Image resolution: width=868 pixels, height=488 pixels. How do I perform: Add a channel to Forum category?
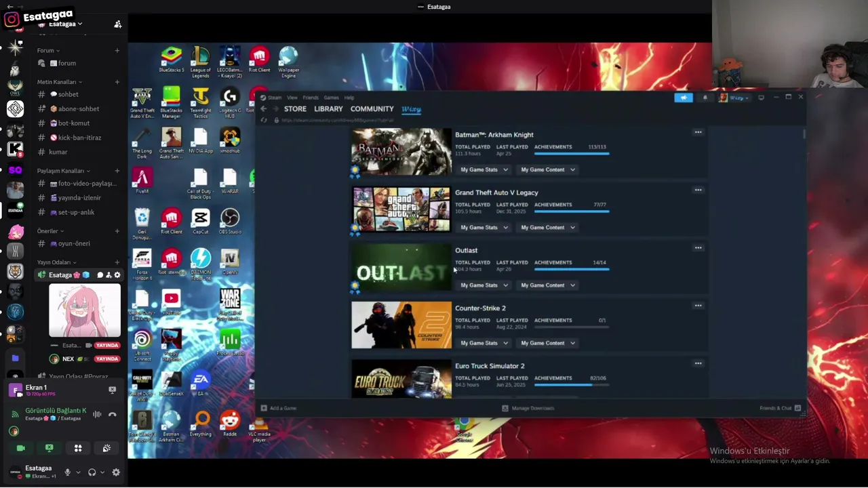coord(117,50)
